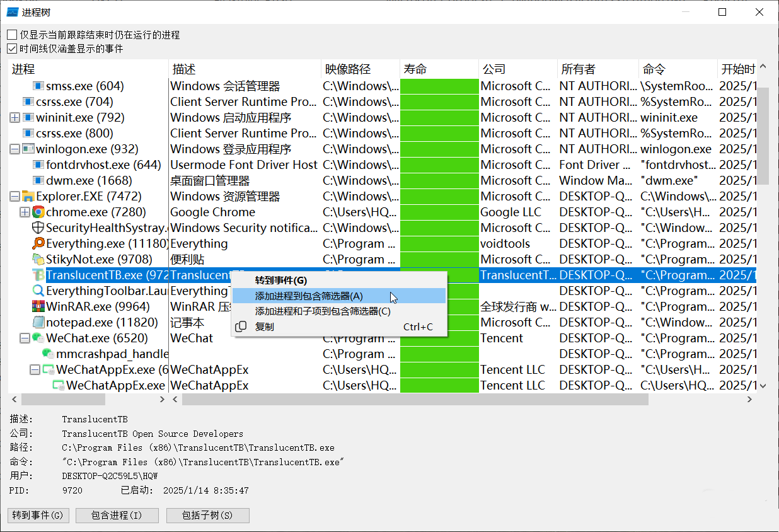Click the mmcrashpad_handler icon
Screen dimensions: 779x532
click(x=48, y=354)
